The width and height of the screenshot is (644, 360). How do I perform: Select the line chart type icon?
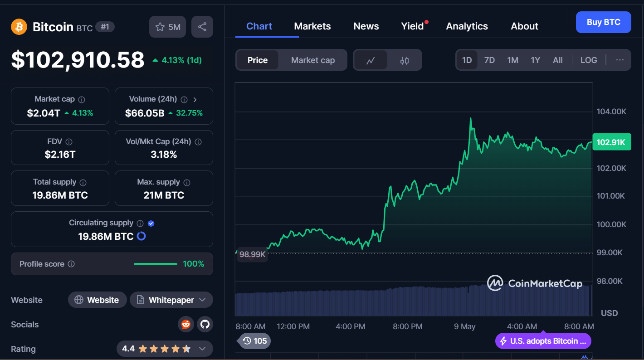click(371, 60)
